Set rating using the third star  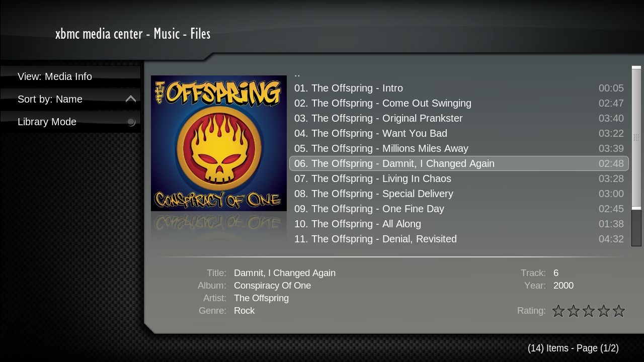pos(589,311)
